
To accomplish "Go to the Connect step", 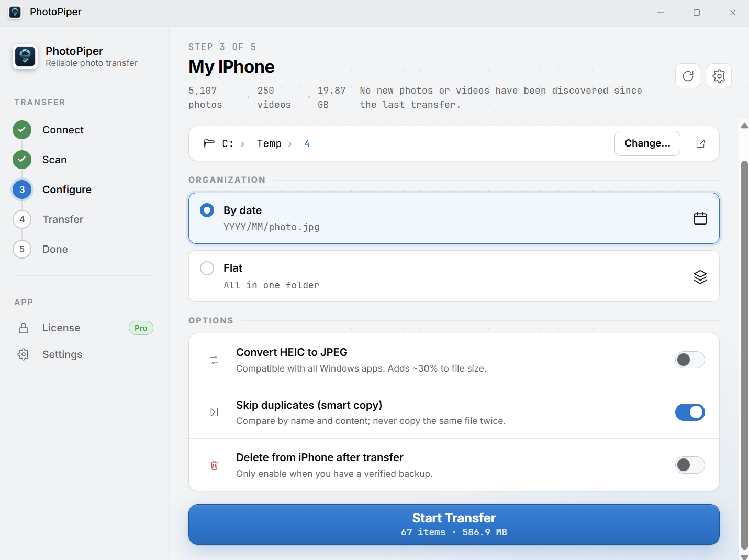I will point(63,130).
